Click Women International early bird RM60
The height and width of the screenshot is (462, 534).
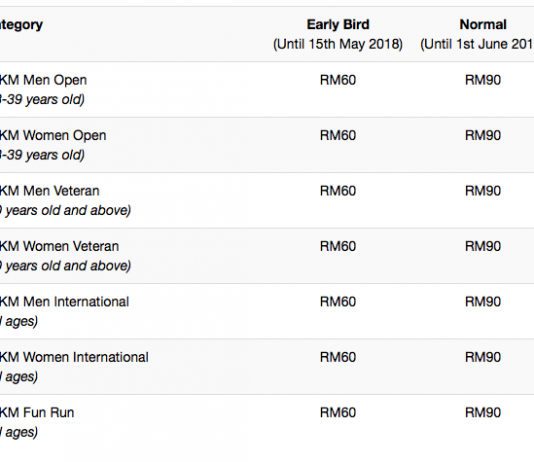(338, 357)
